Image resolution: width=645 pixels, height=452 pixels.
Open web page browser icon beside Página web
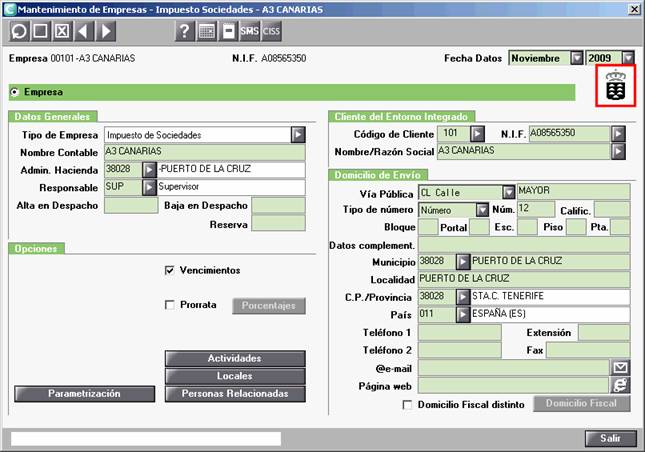click(x=620, y=385)
